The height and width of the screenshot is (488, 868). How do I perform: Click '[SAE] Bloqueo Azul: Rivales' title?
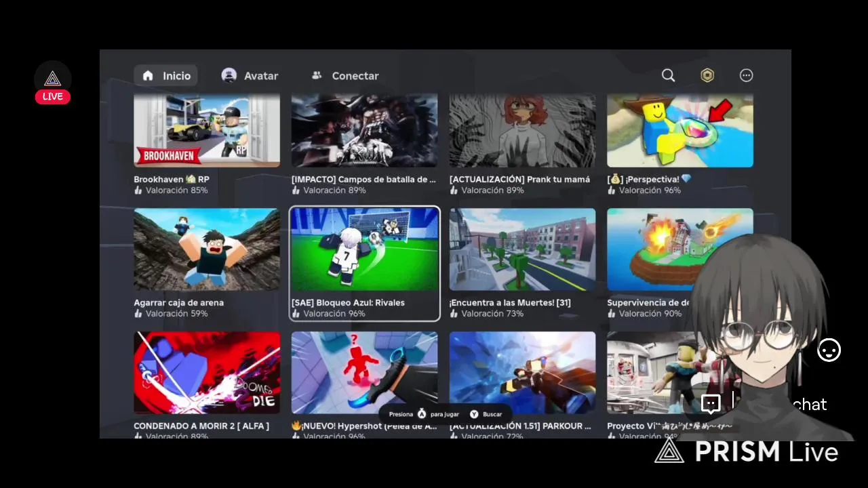348,303
